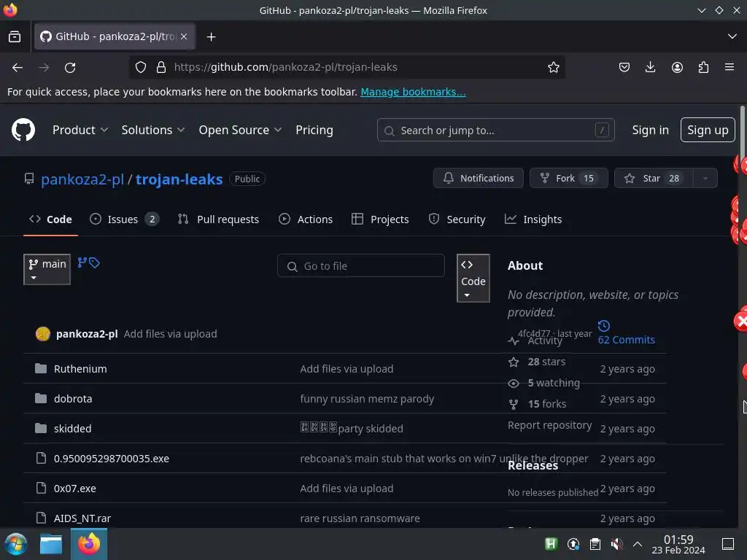Click the commit history clock icon
The width and height of the screenshot is (747, 560).
[x=603, y=326]
